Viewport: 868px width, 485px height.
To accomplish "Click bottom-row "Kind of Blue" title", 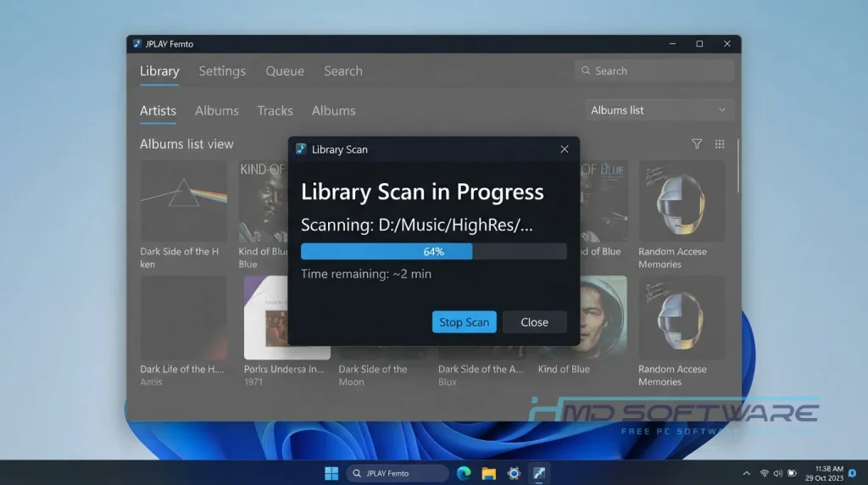I will pyautogui.click(x=564, y=370).
